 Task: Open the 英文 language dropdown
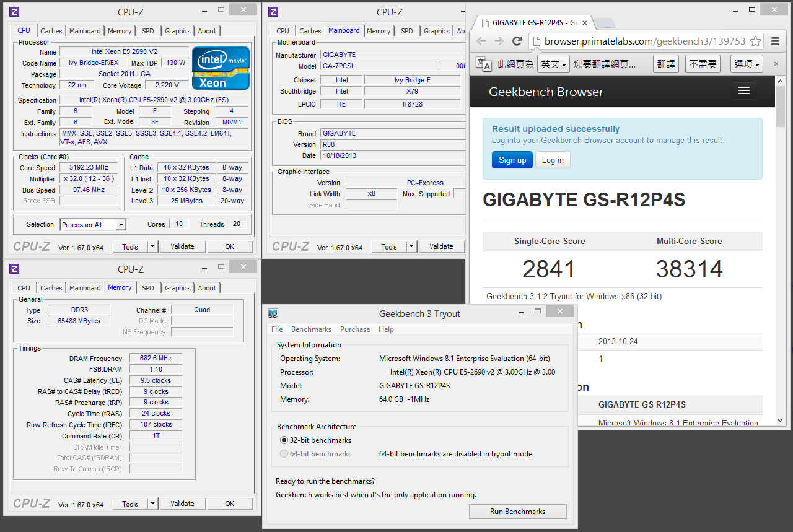(553, 64)
